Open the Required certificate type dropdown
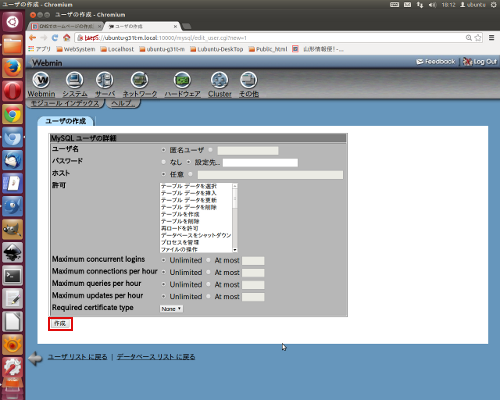500x400 pixels. point(171,309)
